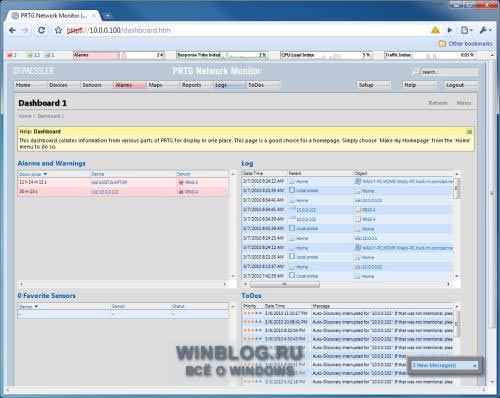Open the Reports menu
Image resolution: width=500 pixels, height=398 pixels.
[x=196, y=85]
